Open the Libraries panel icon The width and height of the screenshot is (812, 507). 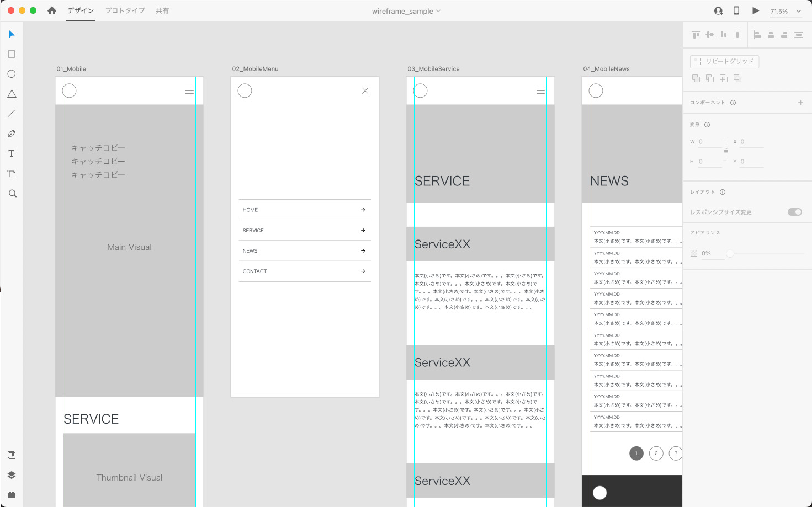12,455
